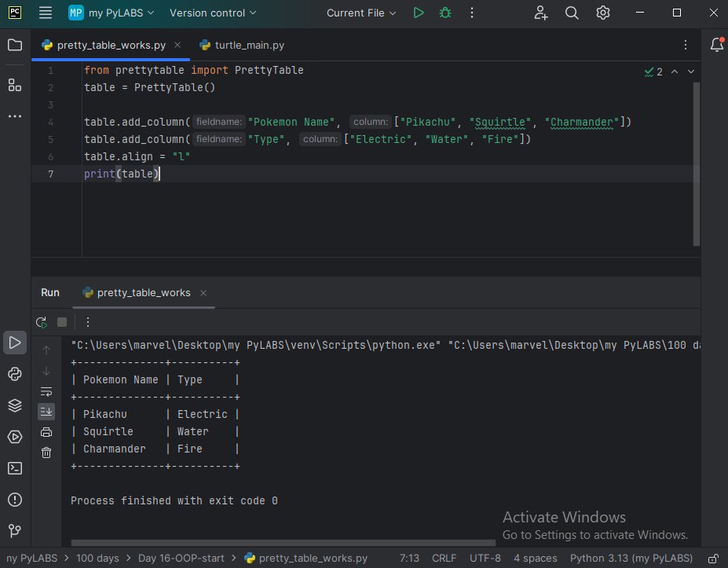The image size is (728, 568).
Task: Open the Run tool window sidebar button
Action: point(15,343)
